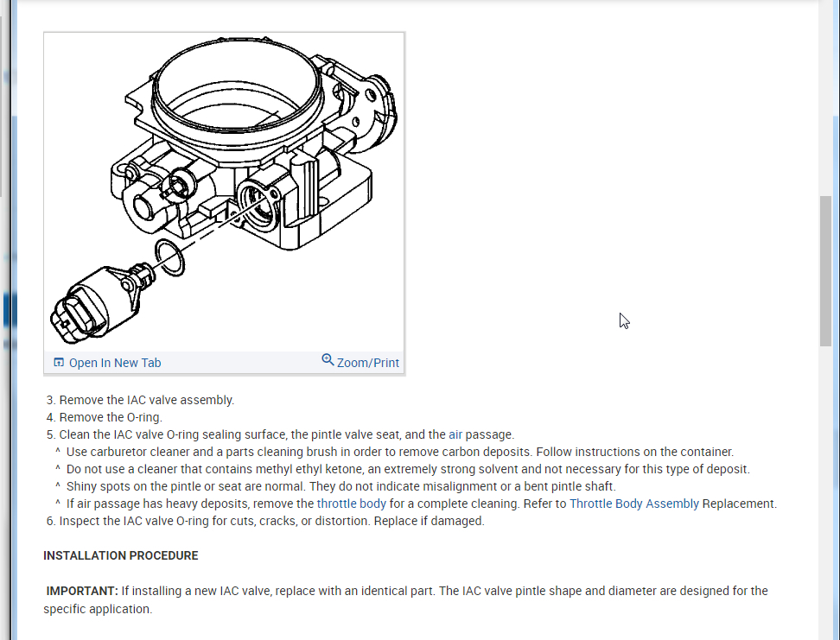Click the 'Use carburetor cleaner' bullet line
Image resolution: width=840 pixels, height=640 pixels.
(400, 452)
